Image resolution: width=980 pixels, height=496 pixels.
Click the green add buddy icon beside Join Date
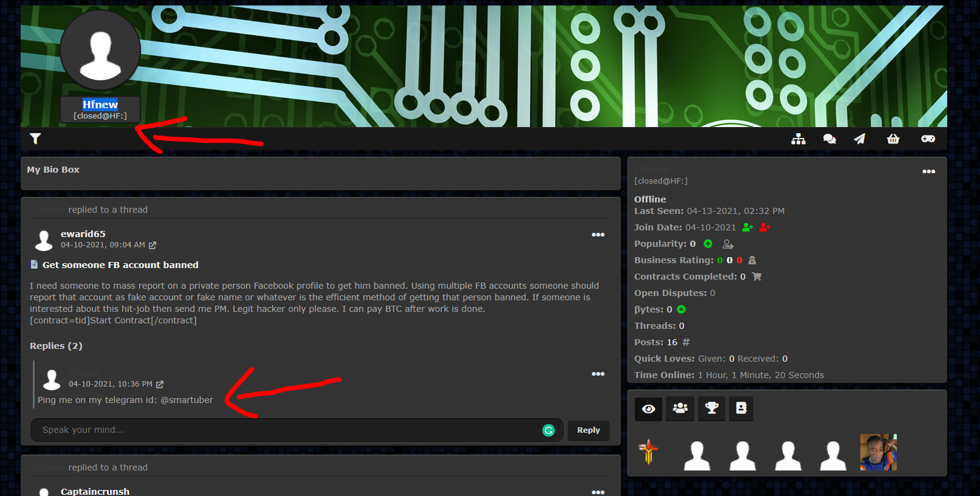pyautogui.click(x=748, y=227)
